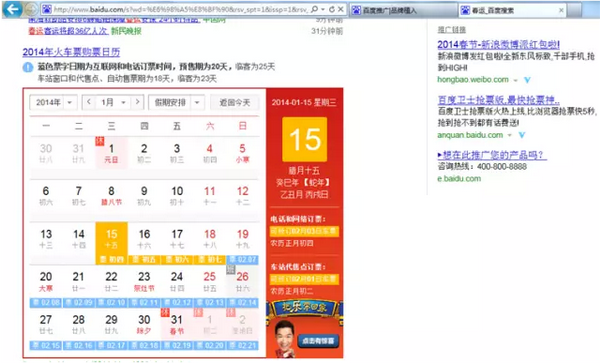Open the month 1月 dropdown
600x364 pixels.
(113, 103)
